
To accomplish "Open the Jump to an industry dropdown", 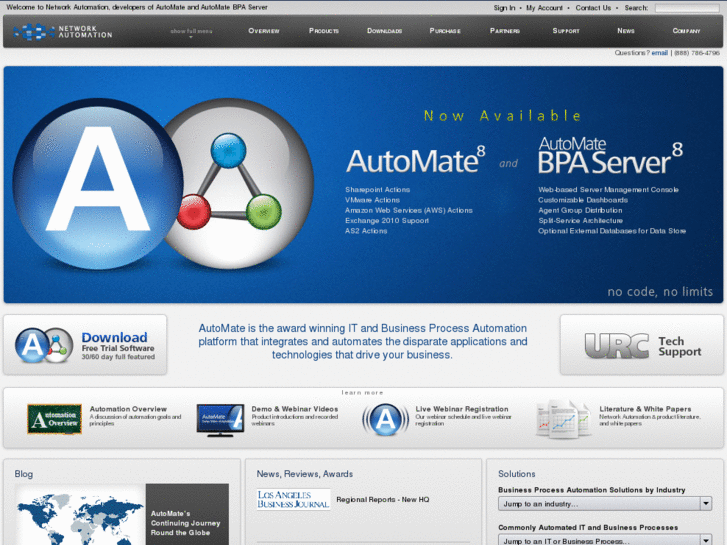I will pyautogui.click(x=605, y=504).
